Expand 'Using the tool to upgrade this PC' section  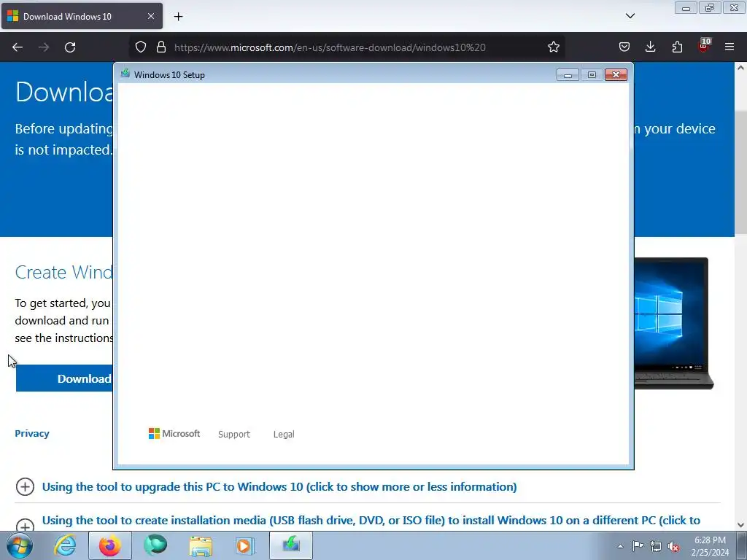(26, 486)
